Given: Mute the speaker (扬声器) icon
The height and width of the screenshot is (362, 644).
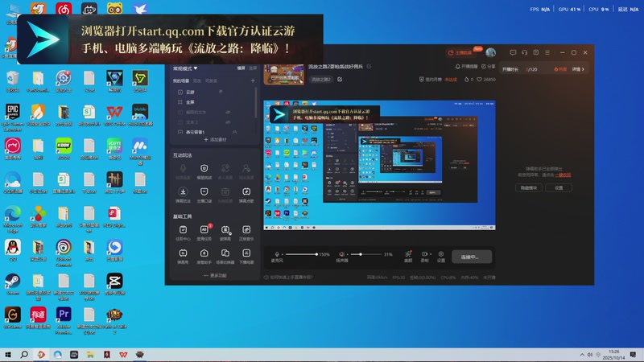Looking at the screenshot, I should [x=341, y=254].
